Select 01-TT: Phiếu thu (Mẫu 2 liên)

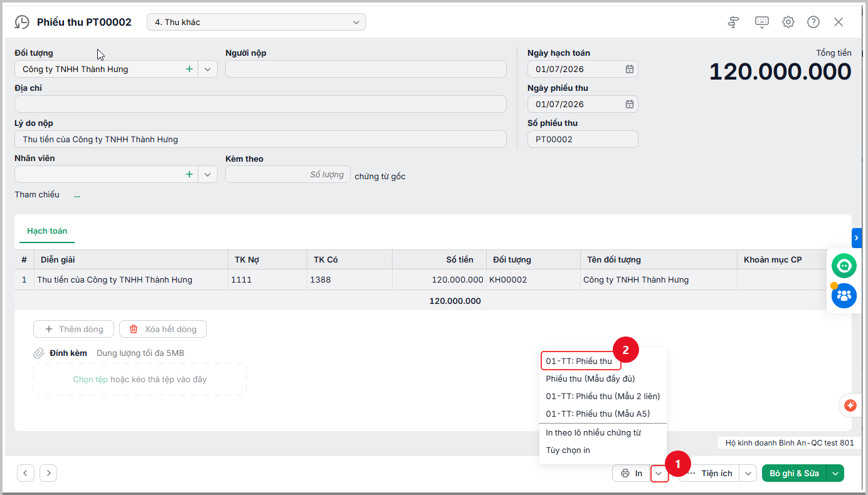click(603, 396)
